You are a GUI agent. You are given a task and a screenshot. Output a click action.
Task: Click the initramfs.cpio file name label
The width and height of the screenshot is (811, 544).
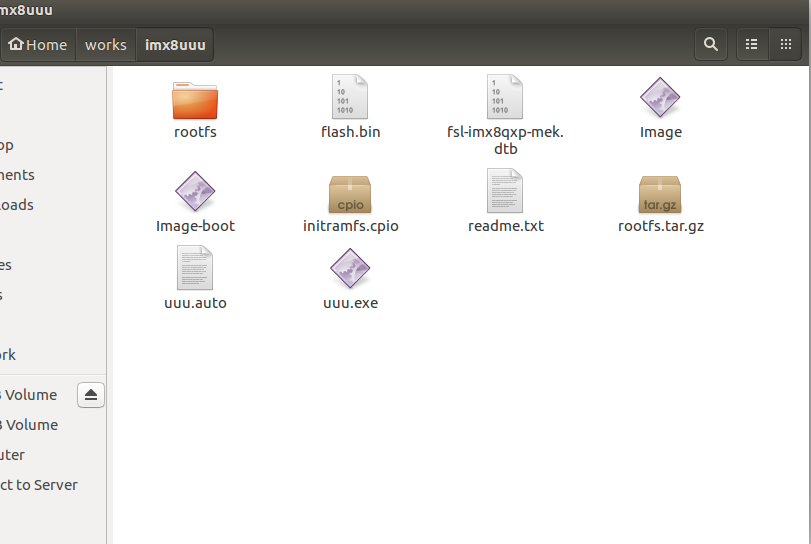(350, 226)
